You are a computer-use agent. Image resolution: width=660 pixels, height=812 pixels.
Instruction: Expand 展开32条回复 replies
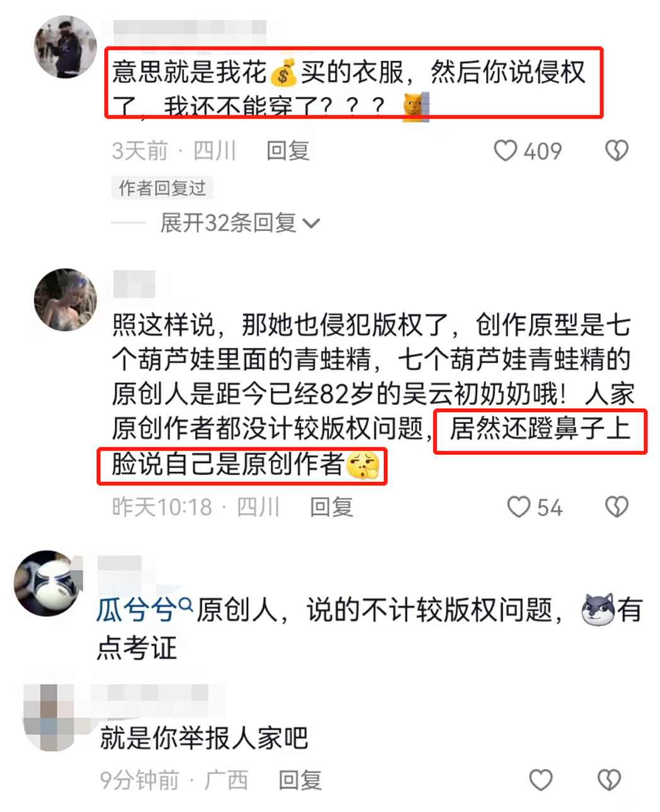coord(240,222)
